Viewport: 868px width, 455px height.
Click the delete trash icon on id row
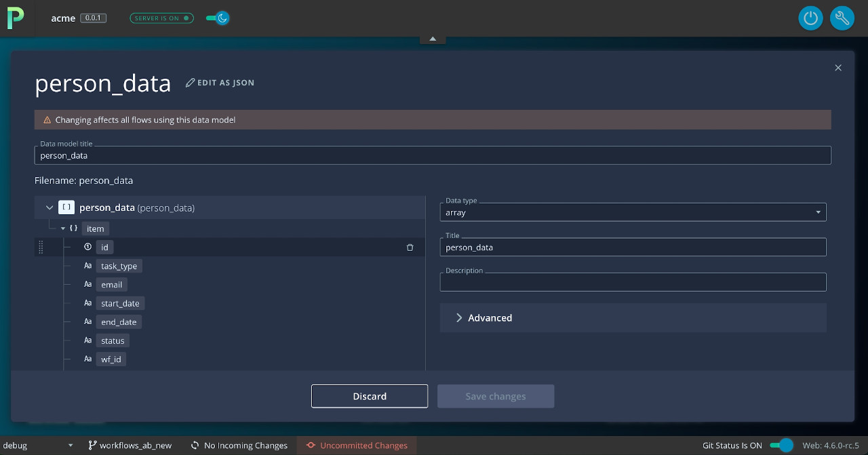click(x=410, y=248)
